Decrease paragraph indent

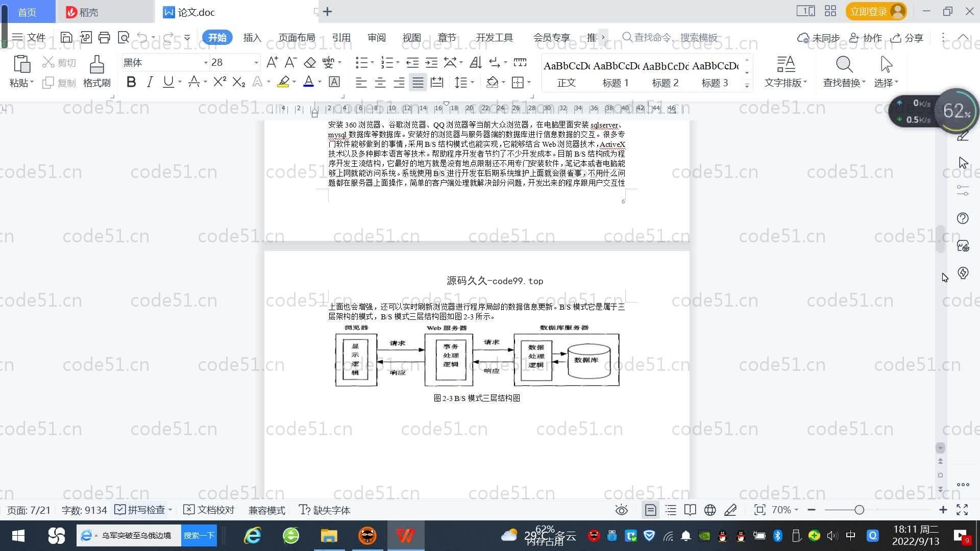pos(412,62)
